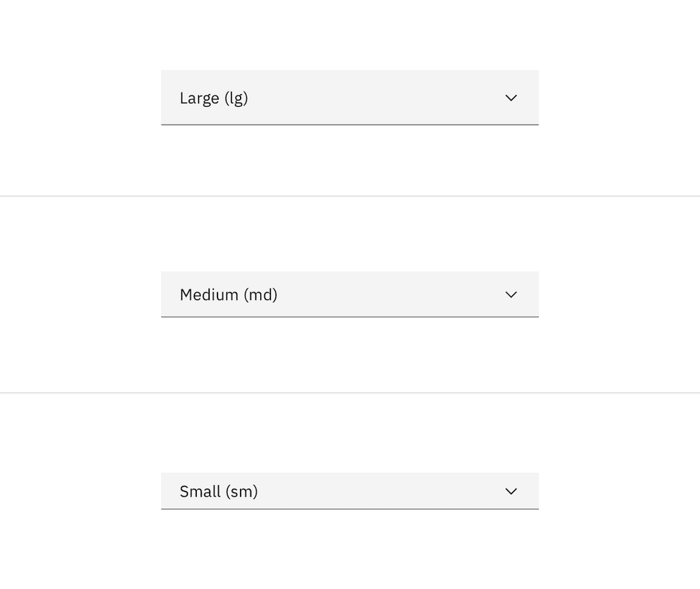Click the chevron icon in Medium dropdown

coord(511,294)
